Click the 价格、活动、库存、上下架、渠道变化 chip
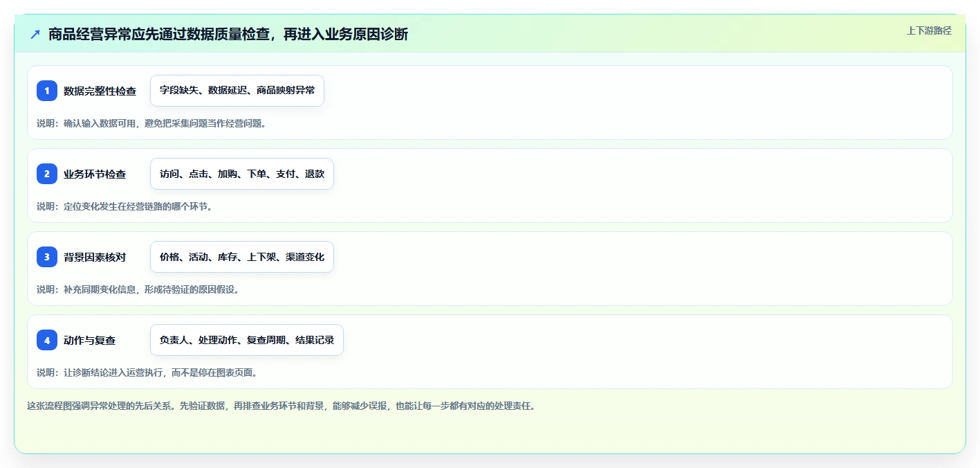This screenshot has width=980, height=468. (x=242, y=257)
